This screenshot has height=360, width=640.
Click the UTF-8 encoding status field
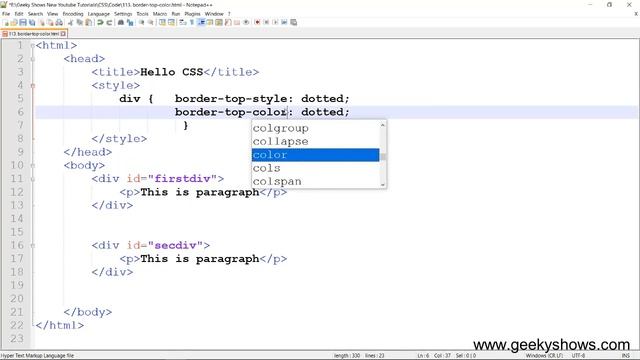[x=578, y=356]
